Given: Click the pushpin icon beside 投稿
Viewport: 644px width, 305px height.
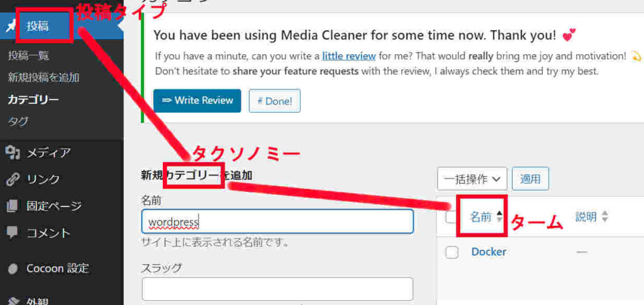Looking at the screenshot, I should (x=11, y=26).
